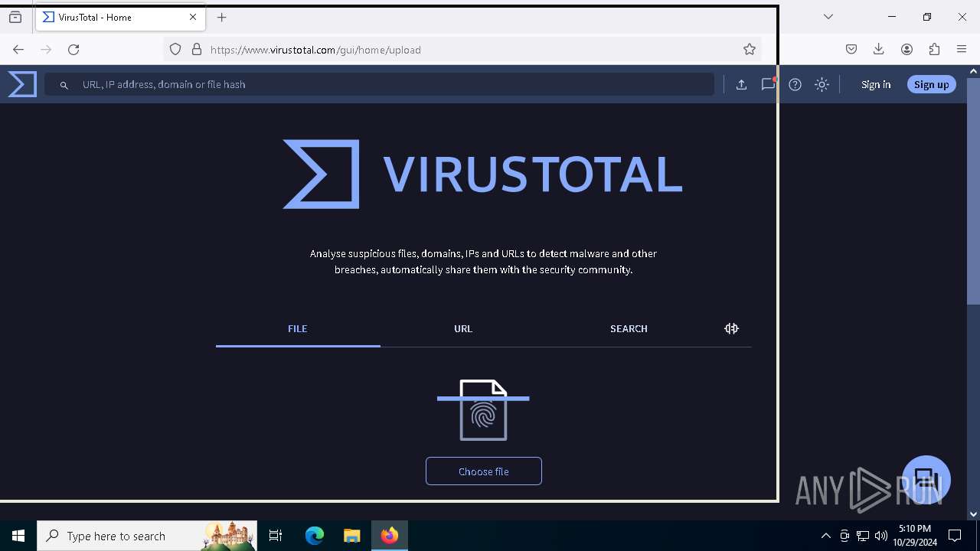
Task: Open the recent browsing tab-history icon
Action: tap(15, 17)
